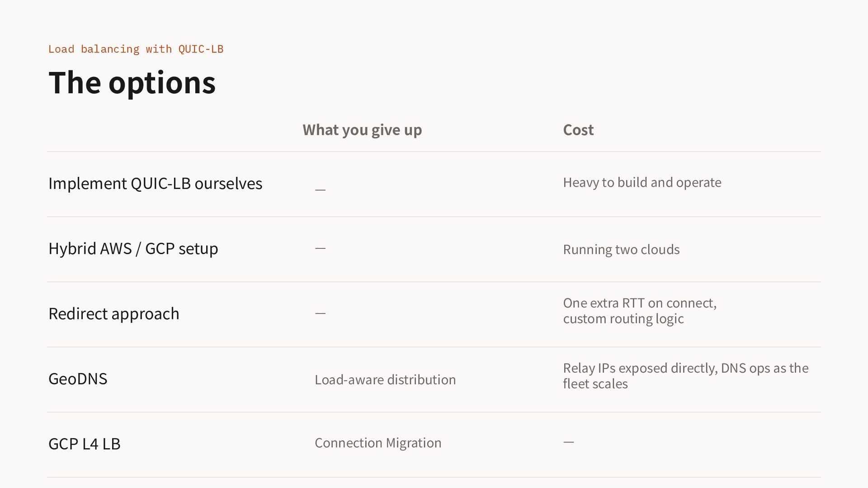Select the 'Load balancing with QUIC-LB' subtitle

point(136,49)
